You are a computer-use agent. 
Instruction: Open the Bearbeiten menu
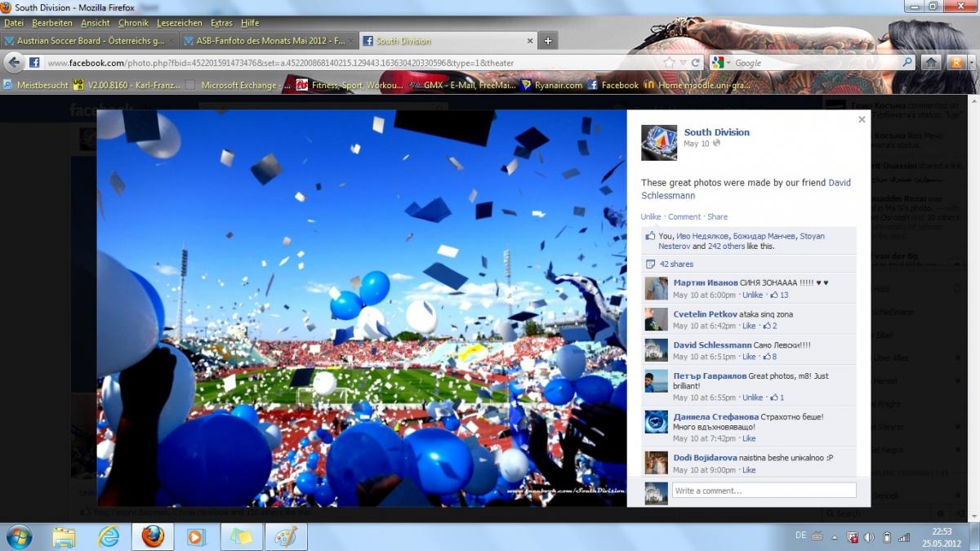pos(52,23)
